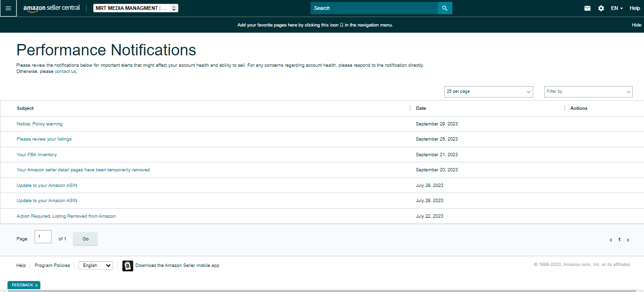Click the search magnifier button

445,8
